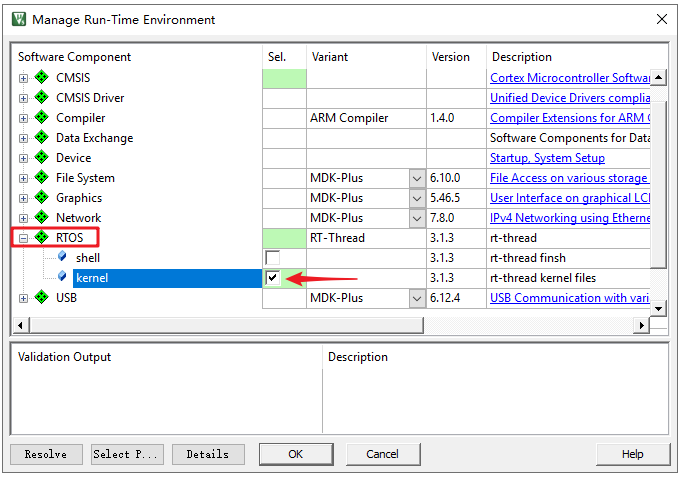The image size is (682, 480).
Task: Expand the CMSIS tree node
Action: 23,78
